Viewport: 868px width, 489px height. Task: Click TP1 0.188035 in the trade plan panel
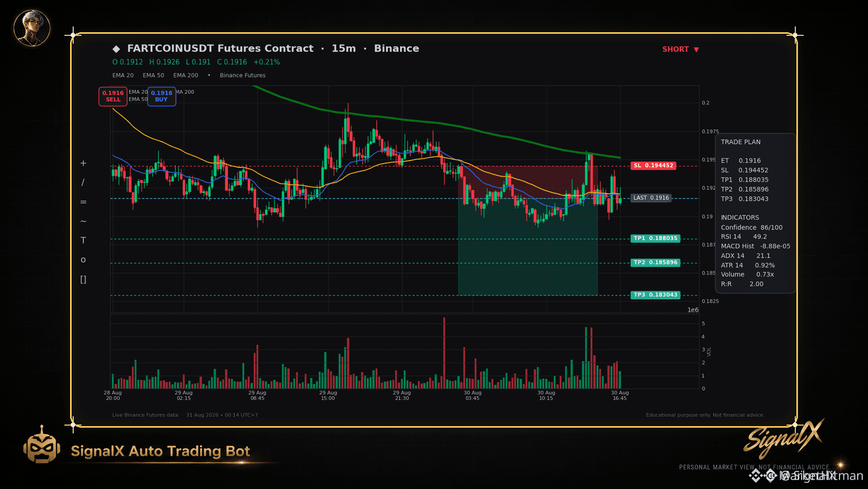click(744, 180)
